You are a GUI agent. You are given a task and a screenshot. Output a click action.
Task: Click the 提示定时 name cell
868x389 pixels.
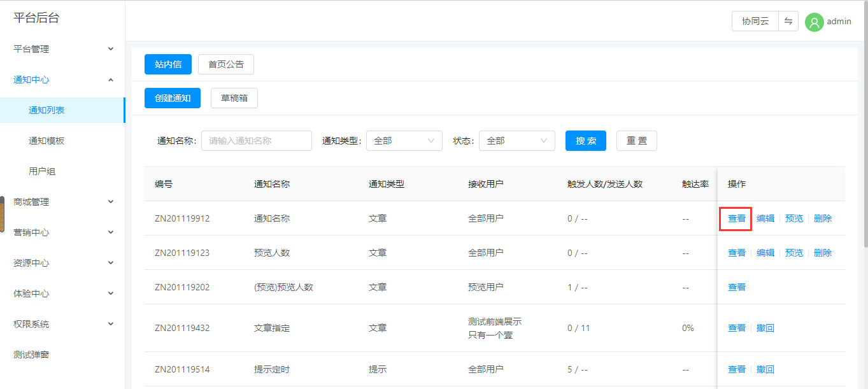point(272,369)
